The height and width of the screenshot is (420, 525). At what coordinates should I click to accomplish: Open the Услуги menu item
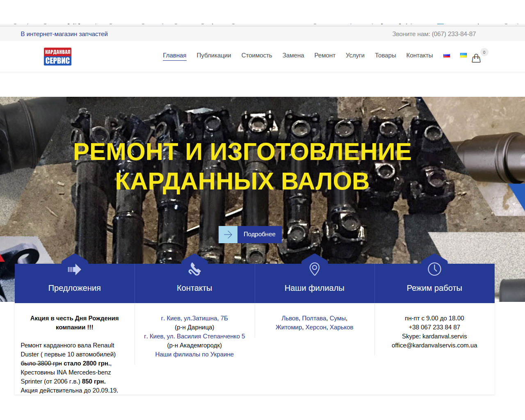(x=355, y=55)
